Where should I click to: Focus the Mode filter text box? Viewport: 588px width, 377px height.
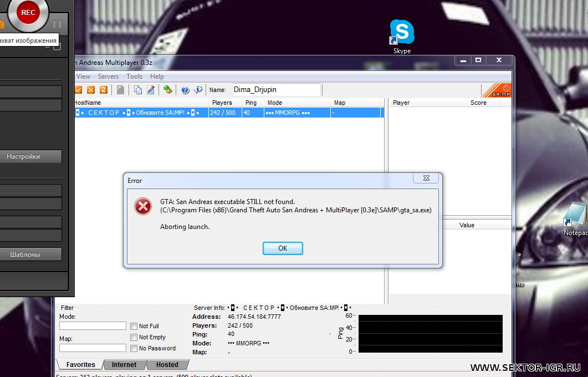[x=93, y=325]
